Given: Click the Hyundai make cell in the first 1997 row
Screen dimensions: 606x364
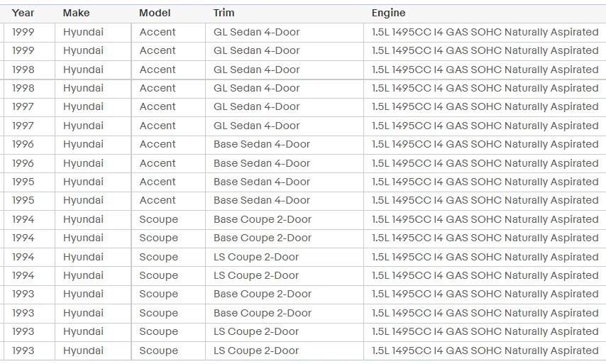Looking at the screenshot, I should pos(83,106).
